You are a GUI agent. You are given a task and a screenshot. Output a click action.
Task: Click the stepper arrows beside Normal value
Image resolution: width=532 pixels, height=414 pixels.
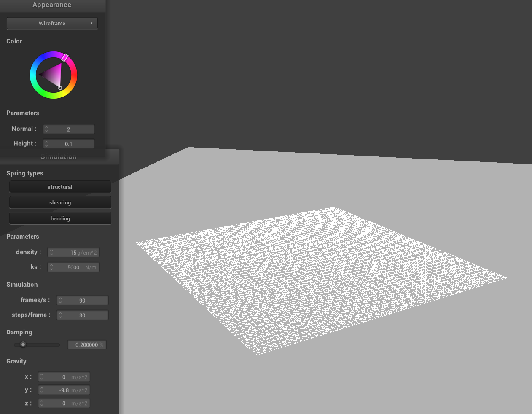pos(46,129)
